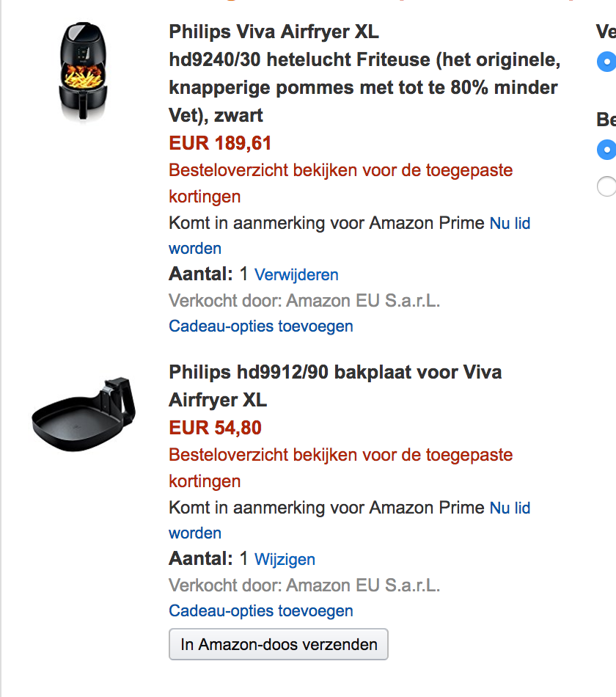
Task: Add gift options for the hd9912/90 bakplaat
Action: (x=261, y=610)
